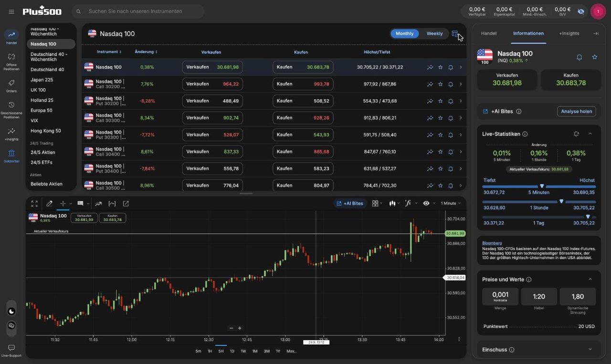This screenshot has height=364, width=611.
Task: Star the Nasdaq 100 Put 30200 row
Action: pos(441,101)
